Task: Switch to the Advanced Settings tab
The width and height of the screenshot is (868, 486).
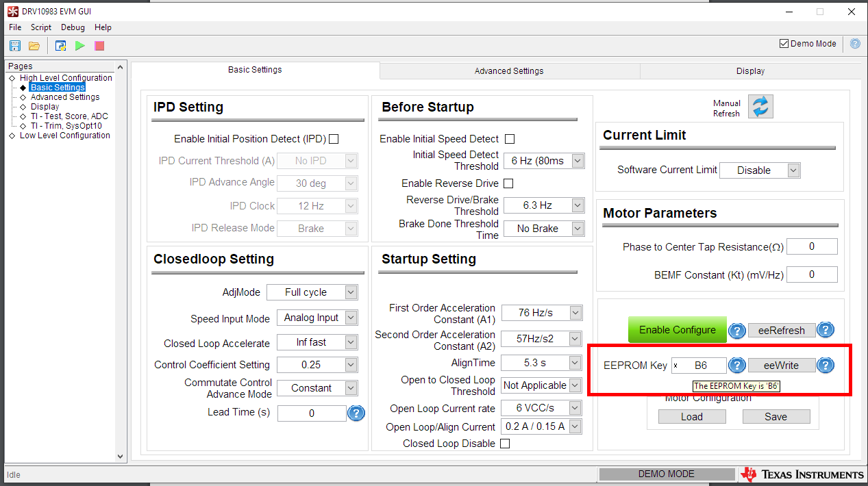Action: pyautogui.click(x=509, y=71)
